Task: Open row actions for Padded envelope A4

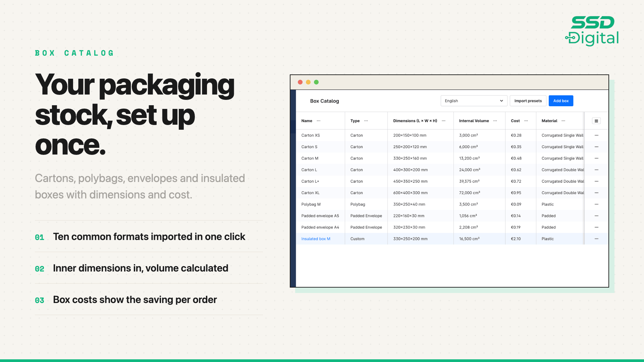Action: (596, 227)
